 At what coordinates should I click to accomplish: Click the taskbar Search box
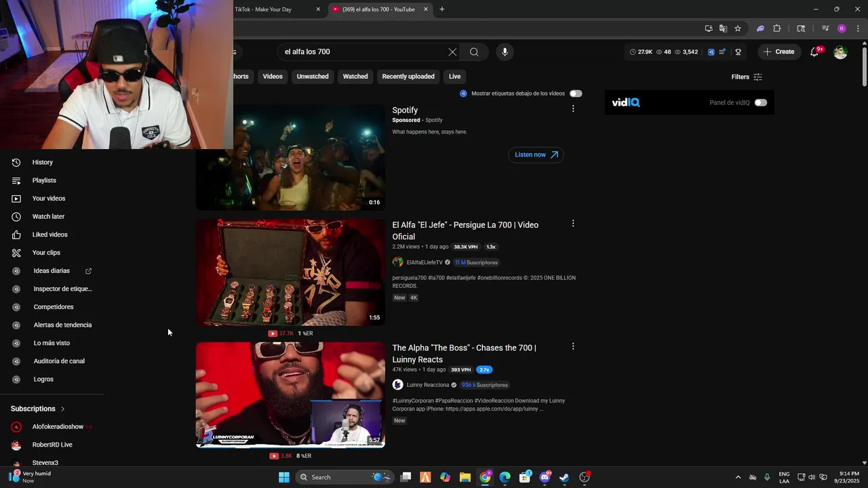344,477
